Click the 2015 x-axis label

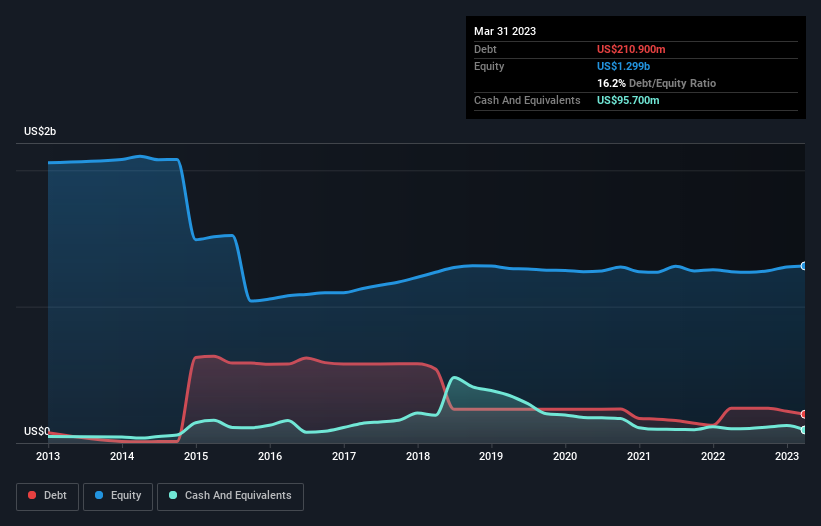tap(196, 456)
